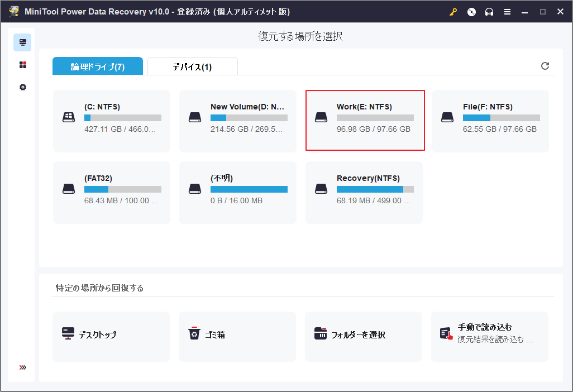This screenshot has height=392, width=573.
Task: Recover from ゴミ箱 recycle bin
Action: click(237, 336)
